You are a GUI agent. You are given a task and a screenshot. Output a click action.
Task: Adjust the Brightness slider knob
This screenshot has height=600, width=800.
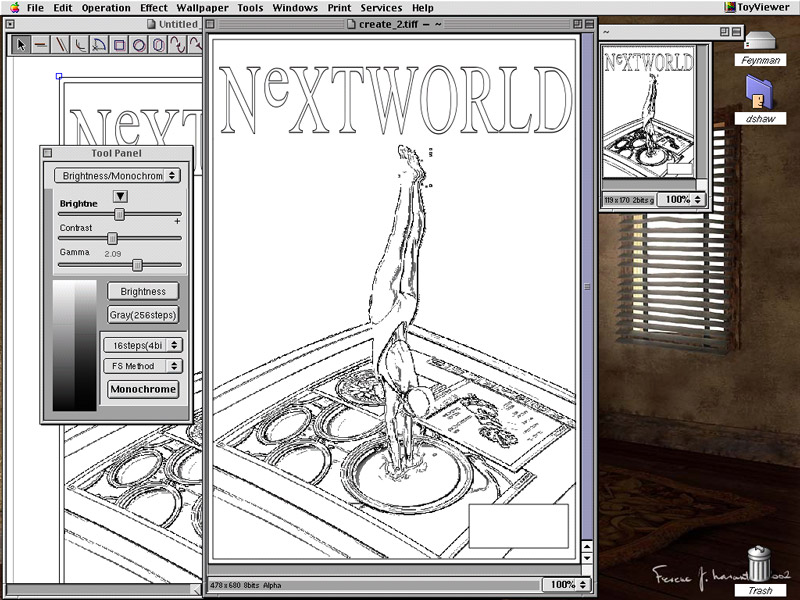coord(119,214)
